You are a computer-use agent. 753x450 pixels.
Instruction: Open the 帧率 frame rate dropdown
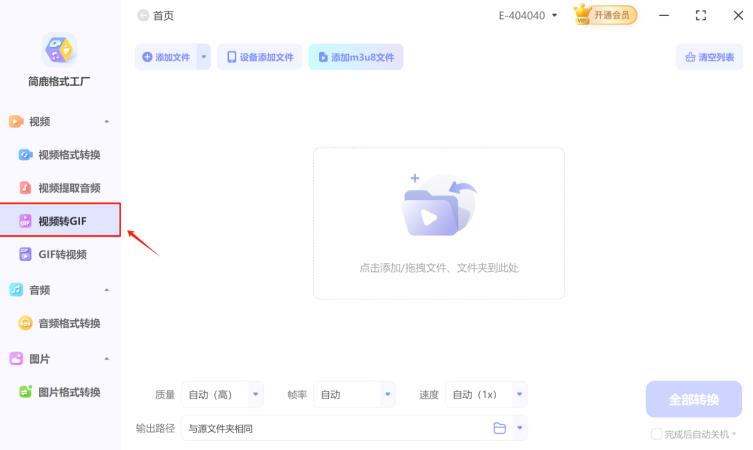354,394
